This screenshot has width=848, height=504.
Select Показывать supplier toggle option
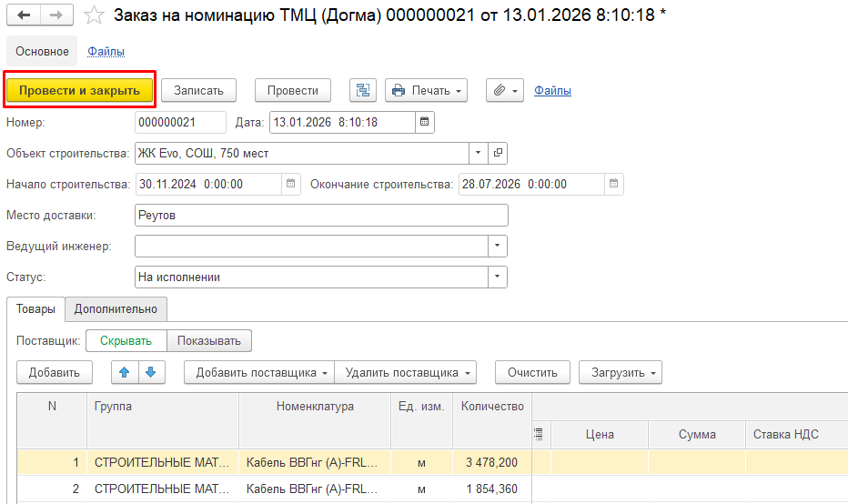(209, 341)
